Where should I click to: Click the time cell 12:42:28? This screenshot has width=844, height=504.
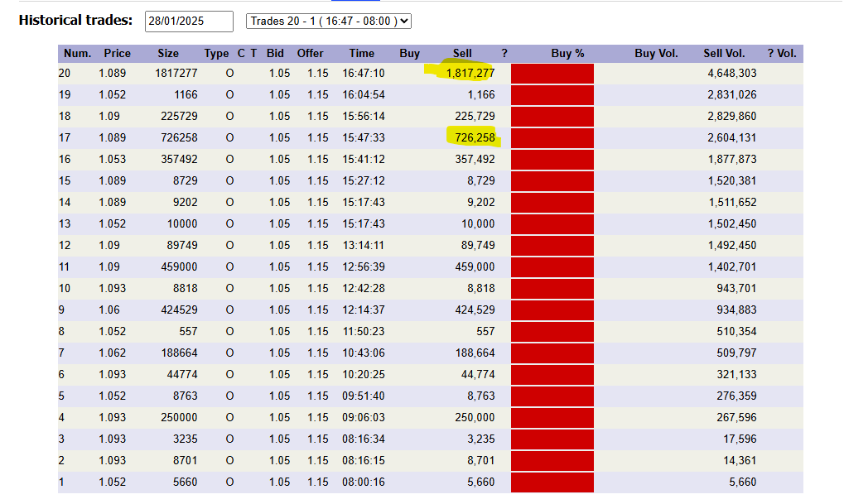click(x=364, y=288)
